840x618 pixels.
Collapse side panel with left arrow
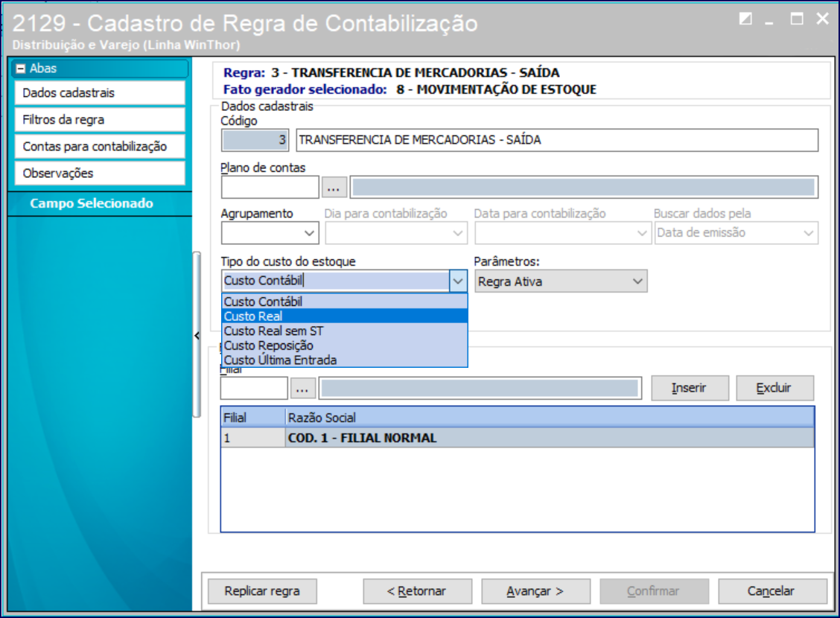tap(197, 336)
